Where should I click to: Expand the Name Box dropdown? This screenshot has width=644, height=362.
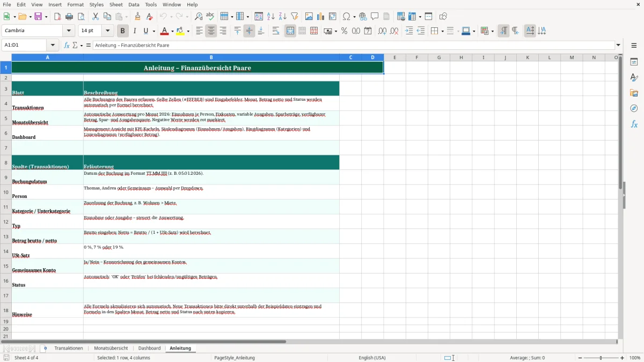tap(53, 45)
